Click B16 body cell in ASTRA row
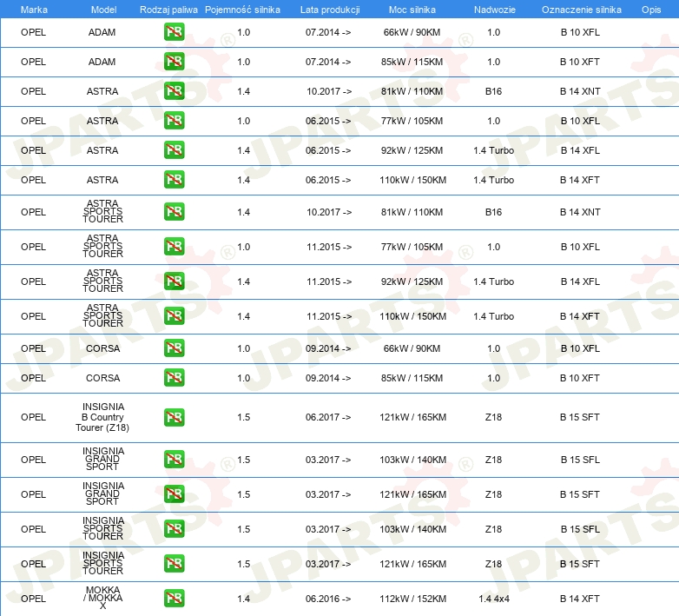 pos(494,91)
